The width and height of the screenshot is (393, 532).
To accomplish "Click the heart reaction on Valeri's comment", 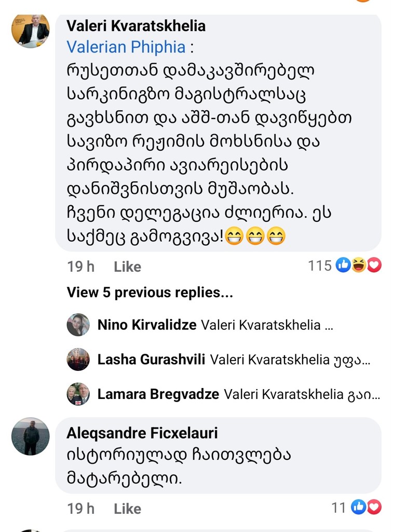I will (x=374, y=265).
